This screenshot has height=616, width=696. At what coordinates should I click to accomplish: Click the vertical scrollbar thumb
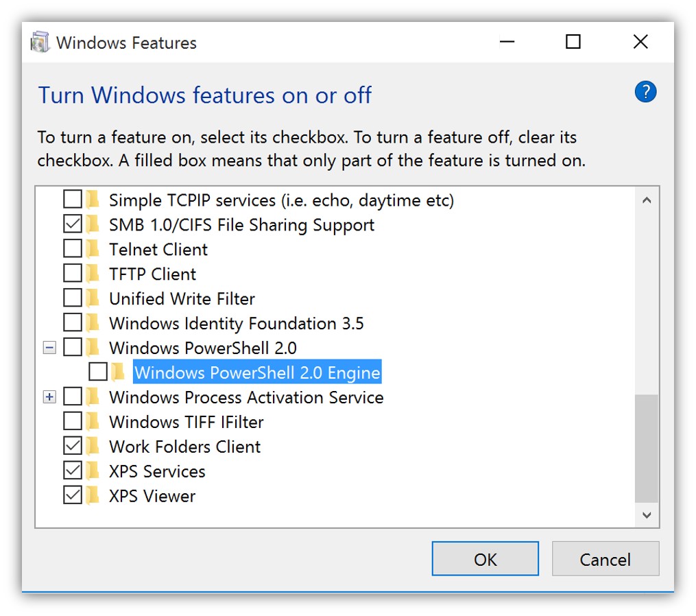pyautogui.click(x=647, y=449)
